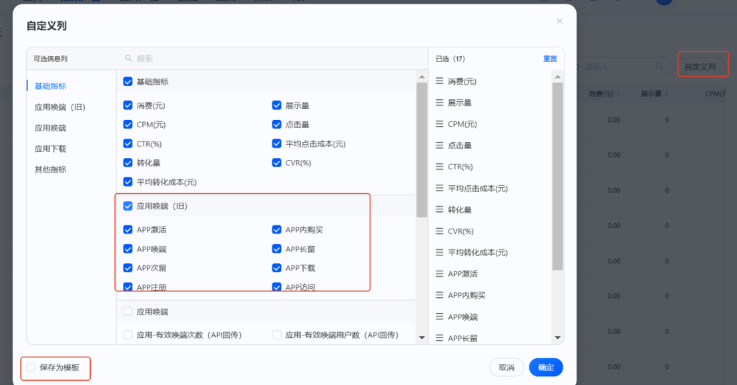Viewport: 737px width, 385px height.
Task: Click the up arrow of available columns scrollbar
Action: pos(422,77)
